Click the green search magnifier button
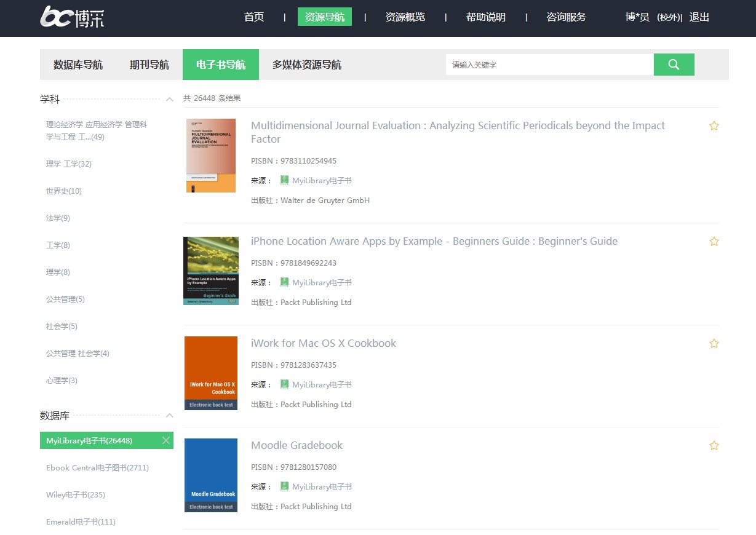Screen dimensions: 756x535 click(x=674, y=65)
